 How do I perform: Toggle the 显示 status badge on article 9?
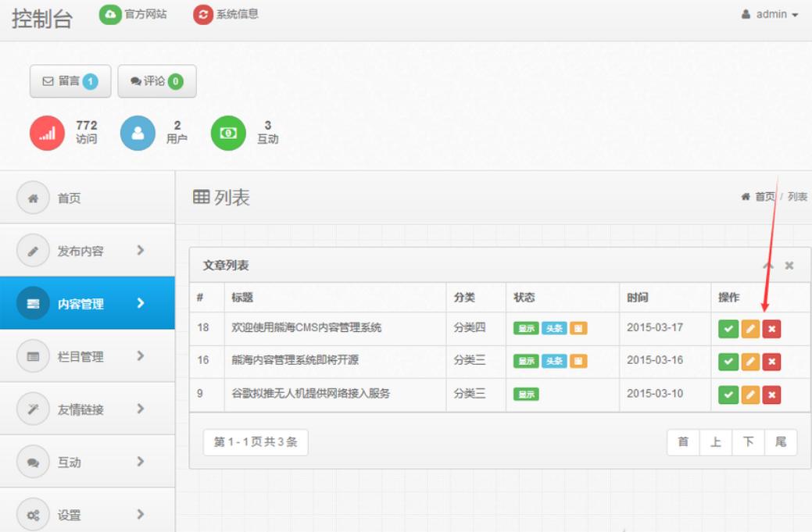[526, 394]
